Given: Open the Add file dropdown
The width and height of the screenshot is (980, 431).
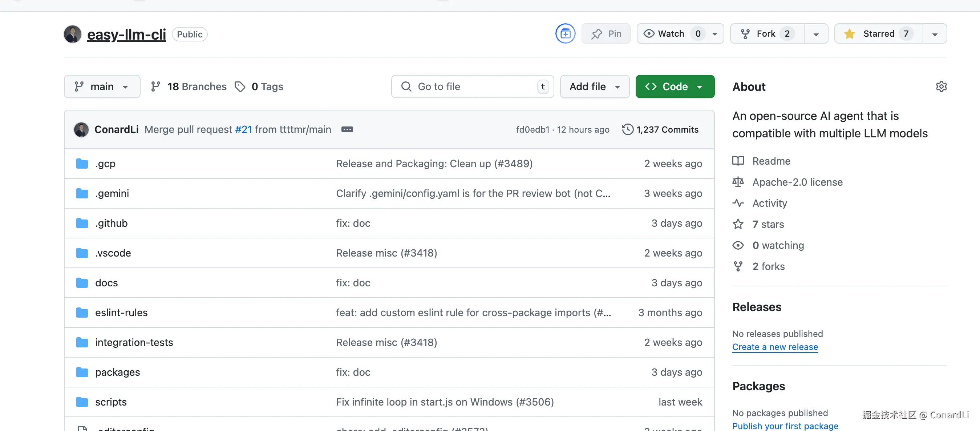Looking at the screenshot, I should click(x=594, y=86).
